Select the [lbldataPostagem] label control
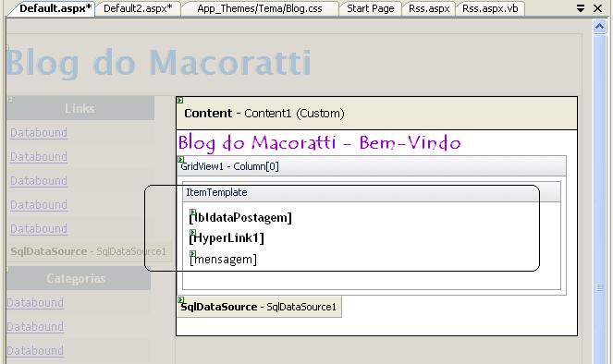 tap(240, 217)
